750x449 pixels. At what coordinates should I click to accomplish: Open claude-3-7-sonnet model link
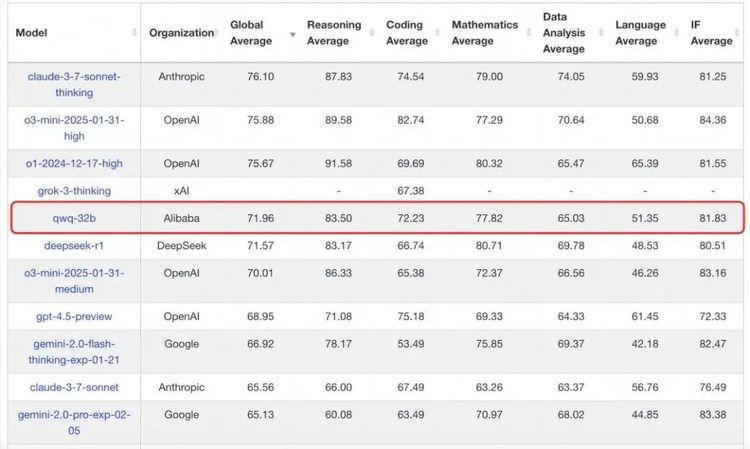click(74, 387)
